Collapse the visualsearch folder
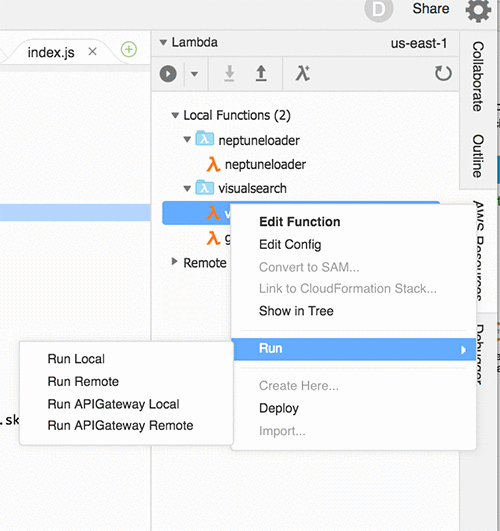 pos(187,188)
